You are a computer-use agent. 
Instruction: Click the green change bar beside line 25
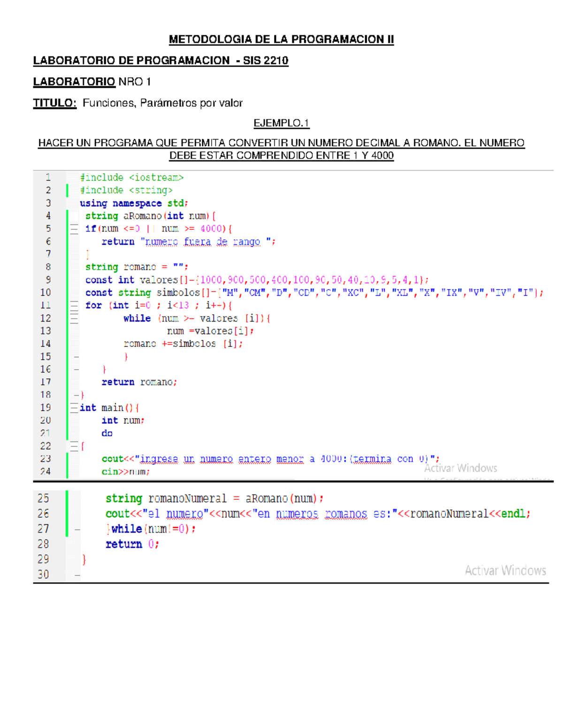pos(67,498)
